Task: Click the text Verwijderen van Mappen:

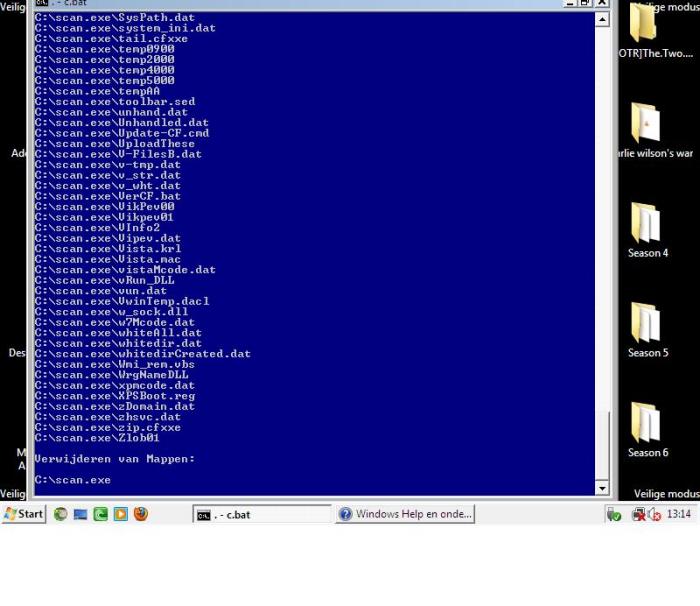Action: [115, 459]
